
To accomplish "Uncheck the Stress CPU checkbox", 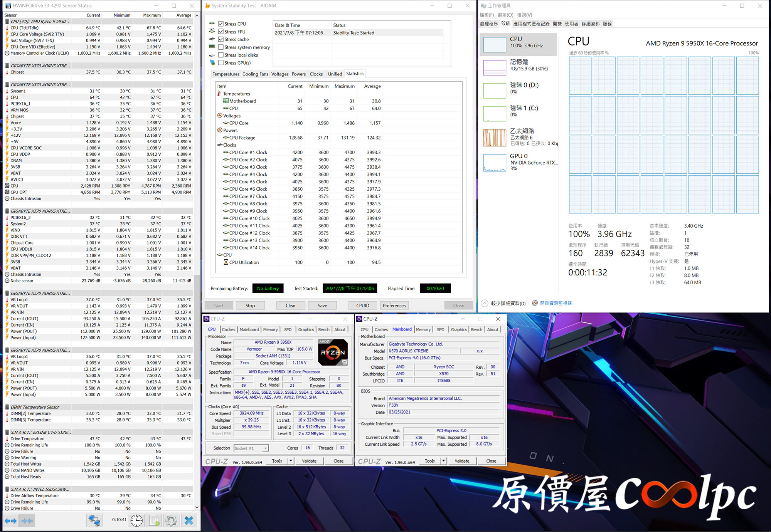I will (221, 24).
